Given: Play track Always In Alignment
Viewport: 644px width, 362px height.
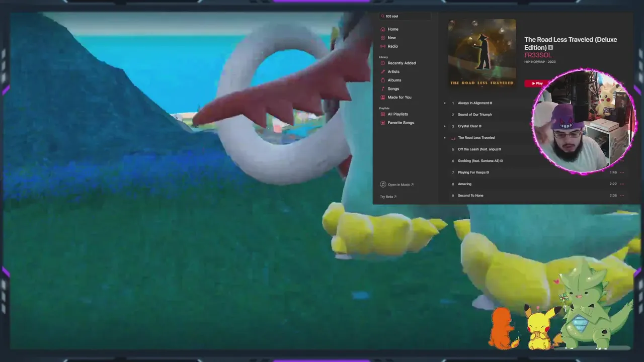Looking at the screenshot, I should 475,103.
